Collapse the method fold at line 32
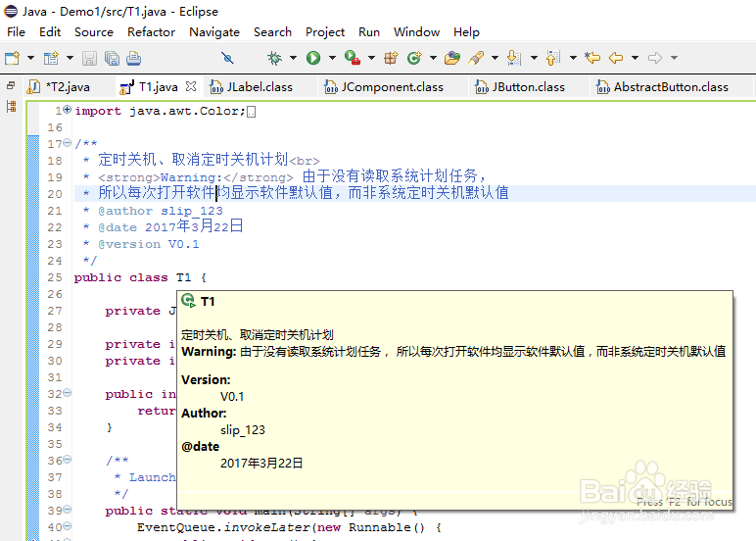756x541 pixels. (67, 393)
